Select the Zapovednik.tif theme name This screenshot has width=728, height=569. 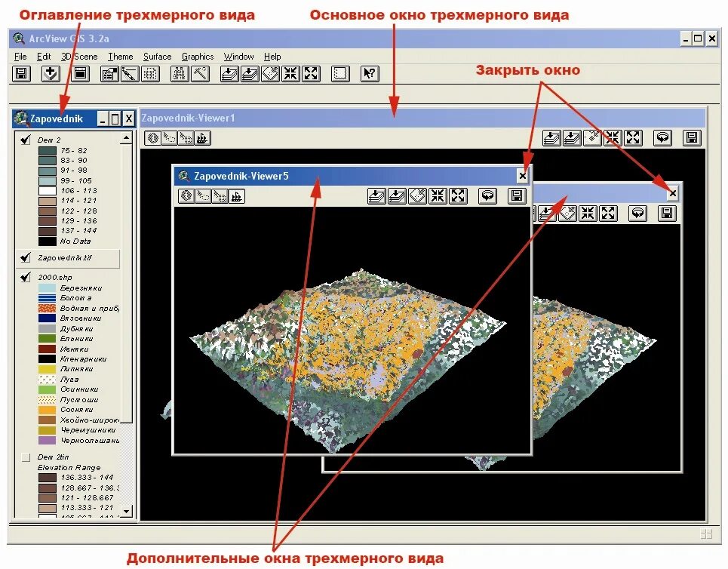65,257
